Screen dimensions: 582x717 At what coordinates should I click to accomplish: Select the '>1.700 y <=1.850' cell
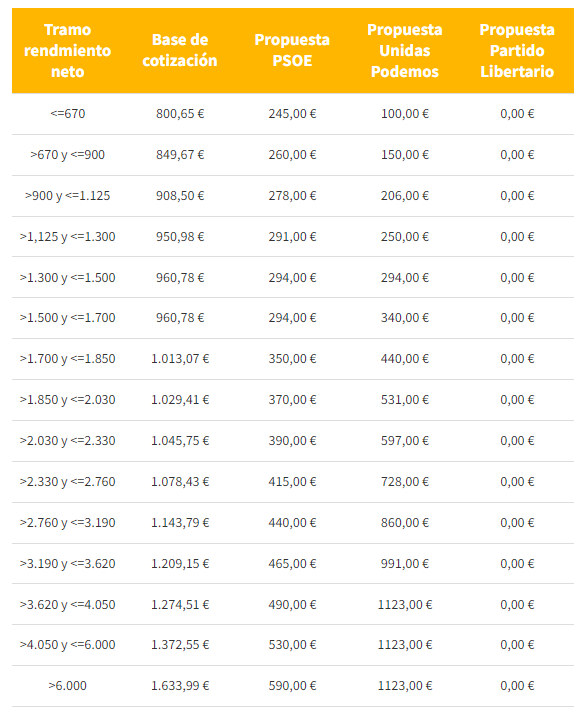[68, 358]
